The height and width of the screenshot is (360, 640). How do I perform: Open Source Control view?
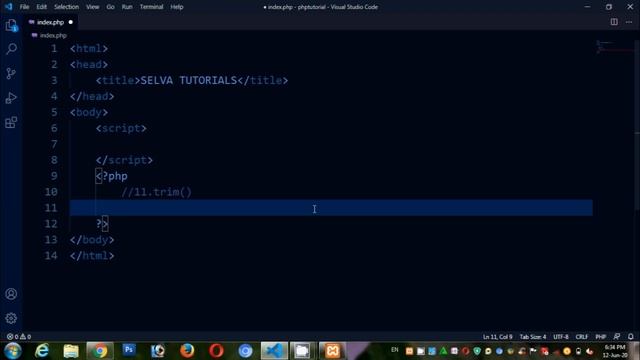(x=11, y=73)
